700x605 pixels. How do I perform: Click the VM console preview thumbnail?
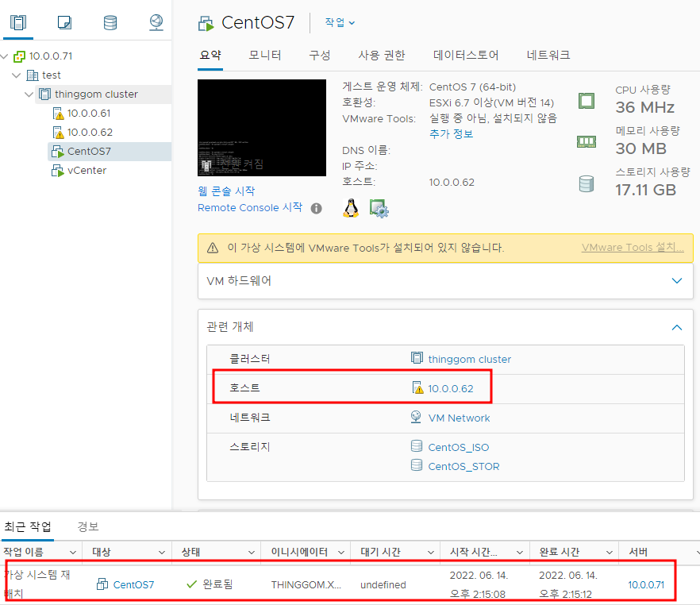[x=262, y=128]
